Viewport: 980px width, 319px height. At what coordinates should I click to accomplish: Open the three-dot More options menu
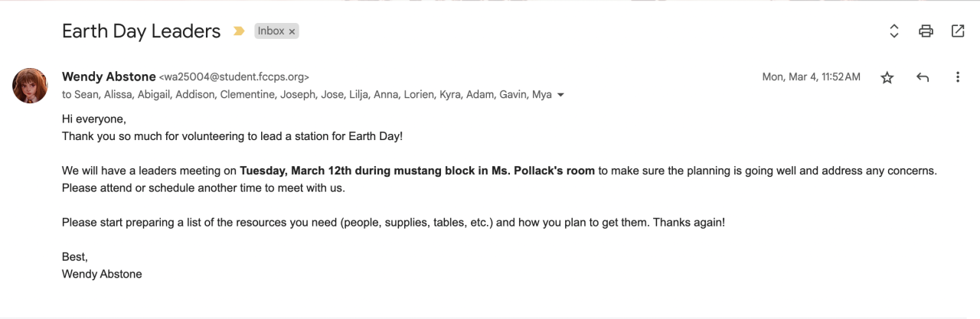(958, 77)
